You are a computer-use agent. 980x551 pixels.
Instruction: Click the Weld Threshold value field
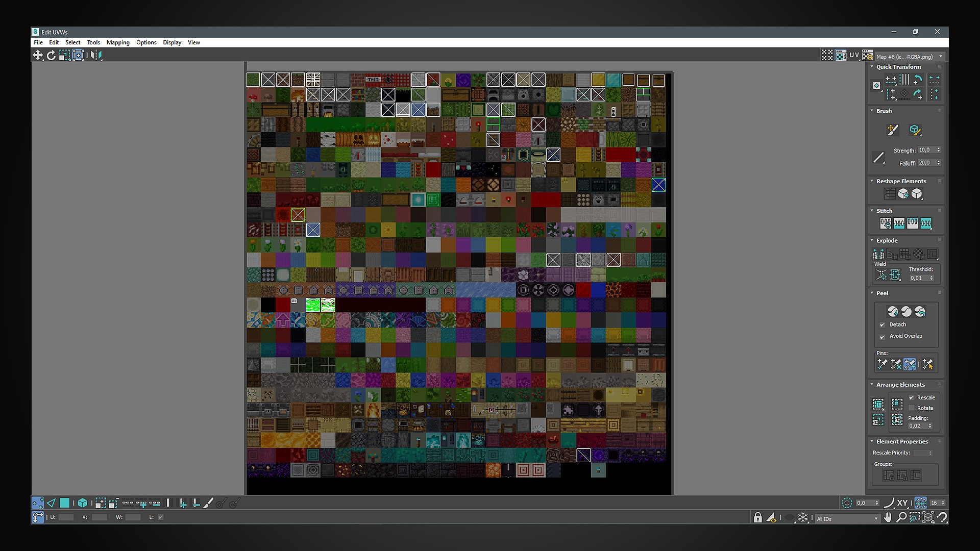921,278
